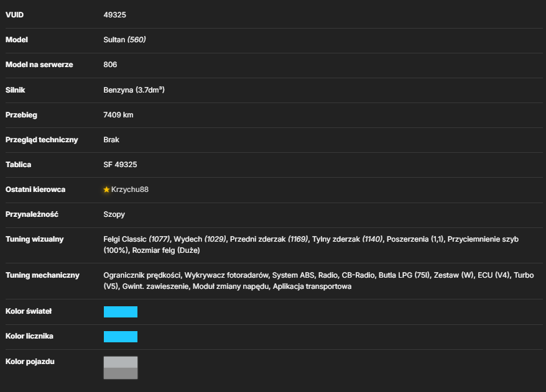Click the Rozmiar felg (Duże) entry
The image size is (546, 392).
(166, 250)
